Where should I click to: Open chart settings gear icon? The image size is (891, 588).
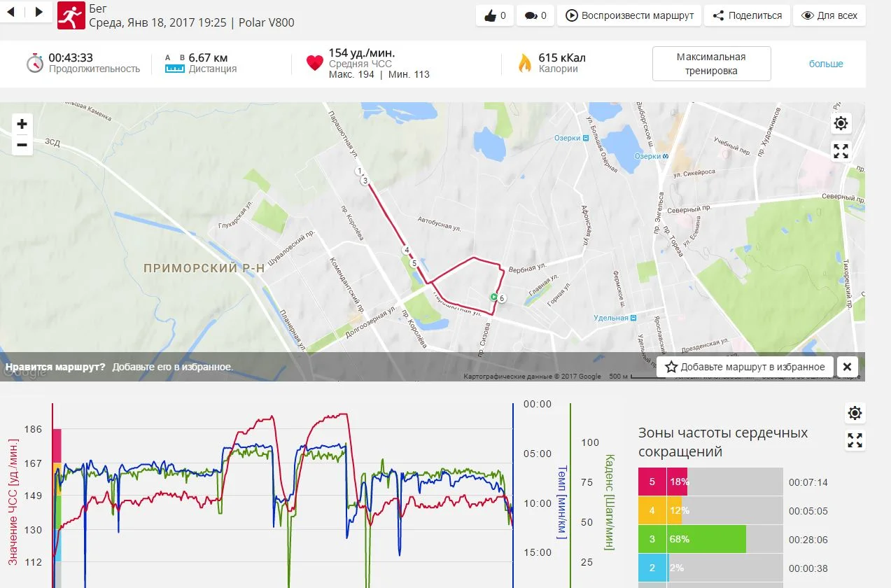point(855,413)
